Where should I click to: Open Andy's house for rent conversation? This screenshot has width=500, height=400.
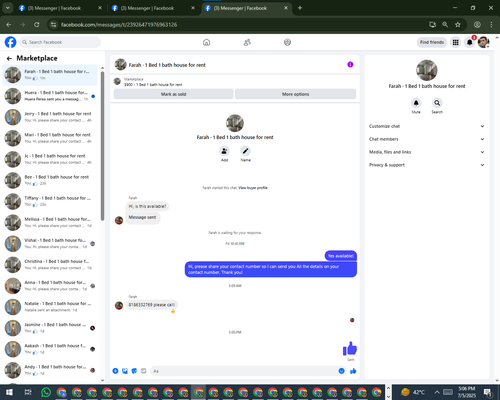pos(50,370)
